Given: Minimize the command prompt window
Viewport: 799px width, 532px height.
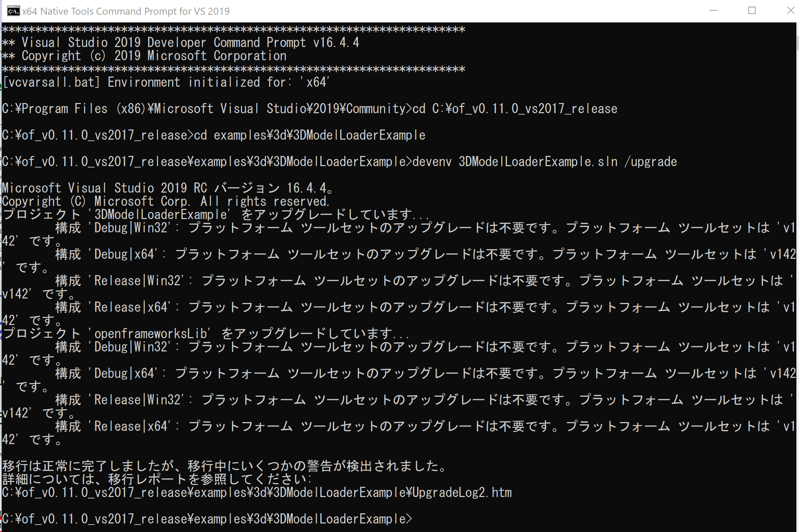Looking at the screenshot, I should (x=713, y=11).
